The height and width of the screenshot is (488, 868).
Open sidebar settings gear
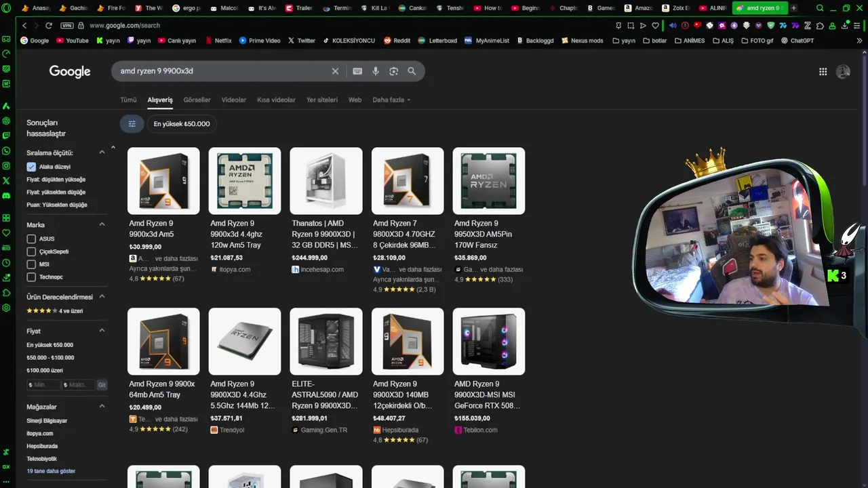point(6,308)
